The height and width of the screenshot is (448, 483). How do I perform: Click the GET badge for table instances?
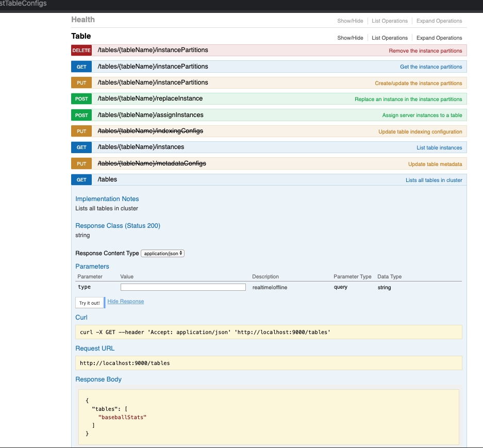point(81,147)
